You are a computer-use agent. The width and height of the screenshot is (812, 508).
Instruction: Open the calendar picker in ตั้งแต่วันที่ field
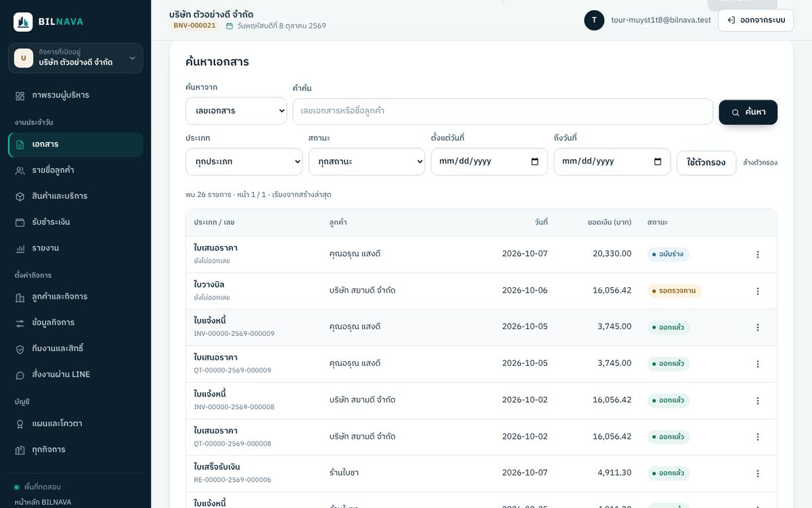coord(535,162)
